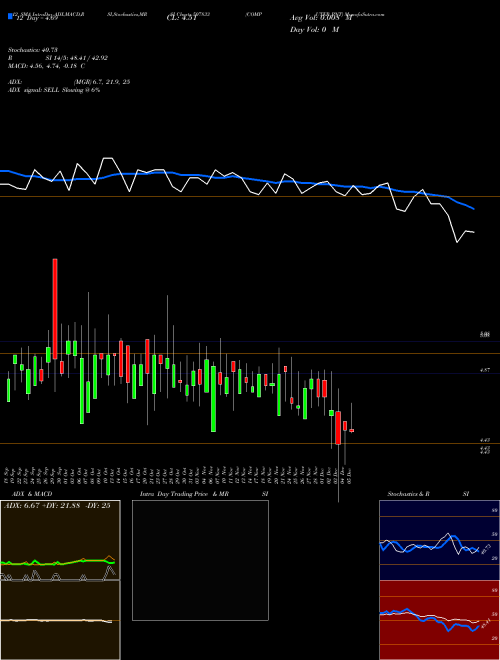Screen dimensions: 500x660
Task: Click the 'MACD: 4.56, 4.74, -0.18 C' line
Action: coord(47,66)
